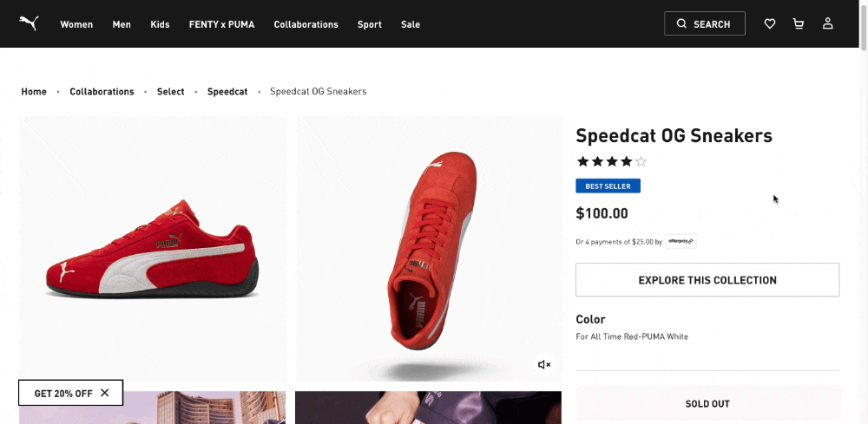
Task: Go to the Sale section
Action: coord(411,24)
